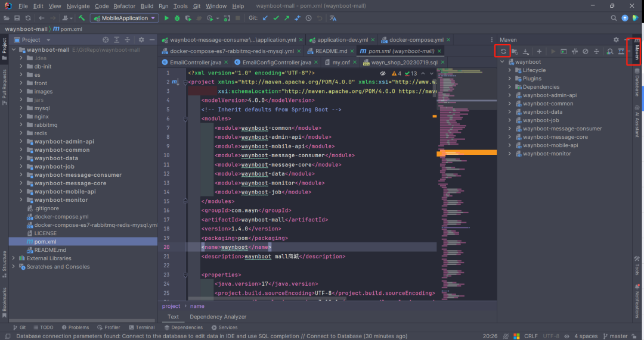The width and height of the screenshot is (644, 340).
Task: Save All using the floppy disk icon
Action: coord(17,18)
